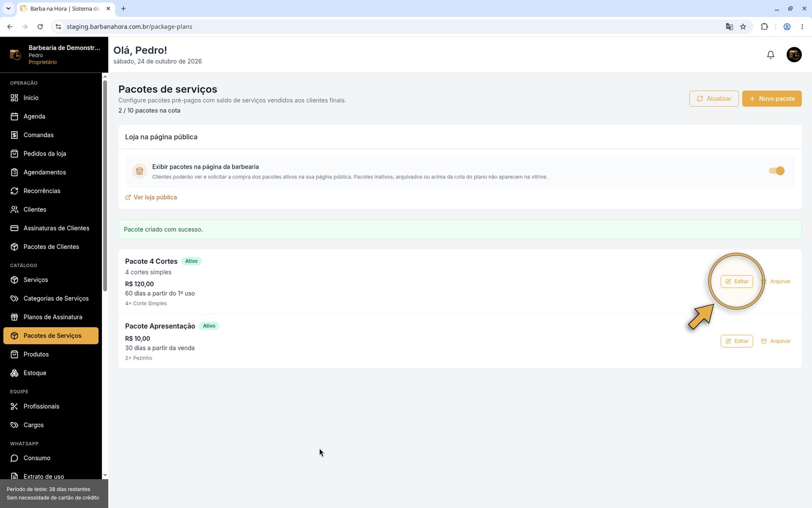Open the user profile avatar menu
Image resolution: width=812 pixels, height=508 pixels.
[x=794, y=54]
